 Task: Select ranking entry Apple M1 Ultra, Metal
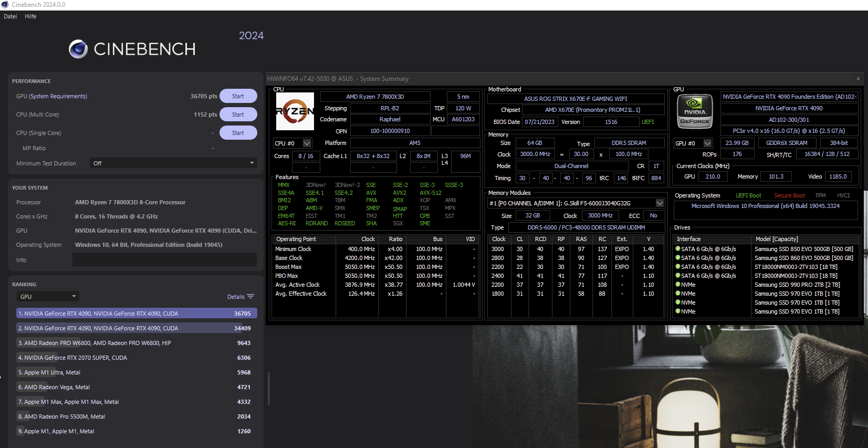tap(137, 372)
